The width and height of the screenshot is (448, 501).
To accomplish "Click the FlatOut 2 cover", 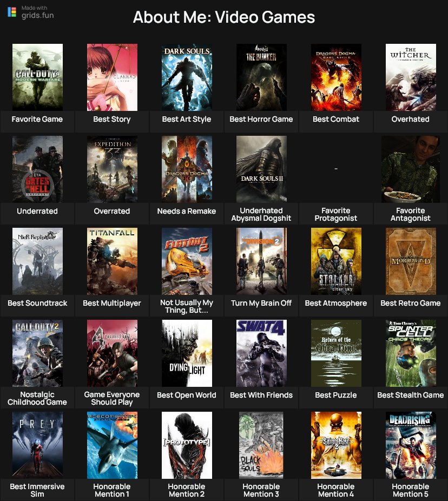I will 187,261.
